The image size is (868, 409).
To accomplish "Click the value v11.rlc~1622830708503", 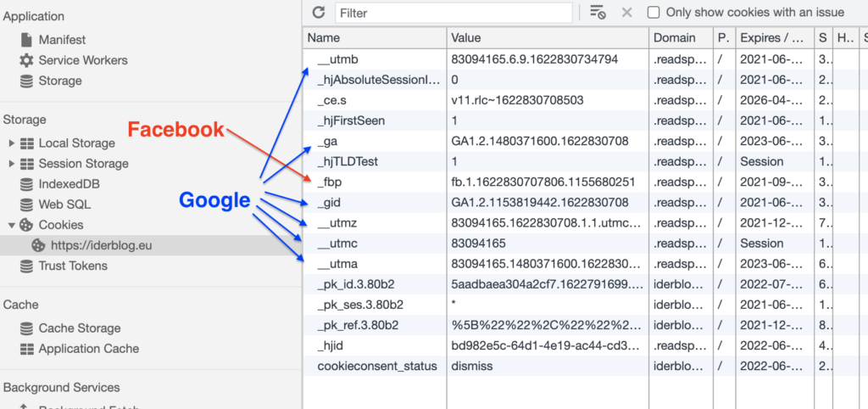I will (517, 100).
